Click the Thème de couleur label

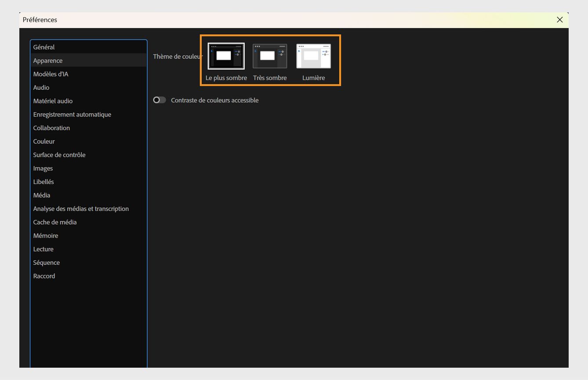(x=178, y=56)
